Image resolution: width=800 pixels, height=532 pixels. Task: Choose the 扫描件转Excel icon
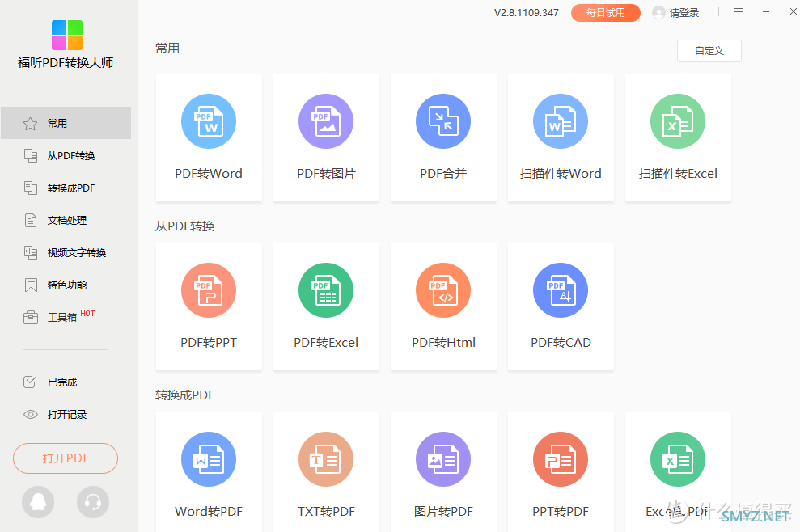678,121
